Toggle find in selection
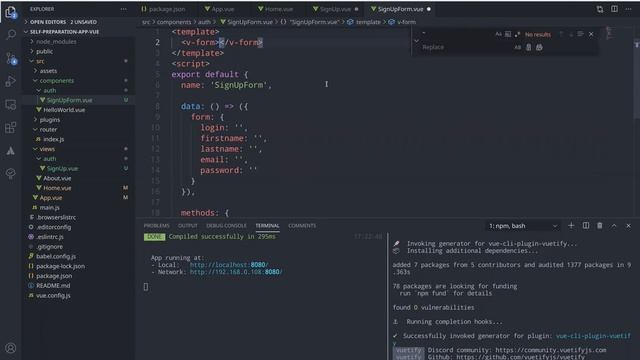 (x=580, y=34)
